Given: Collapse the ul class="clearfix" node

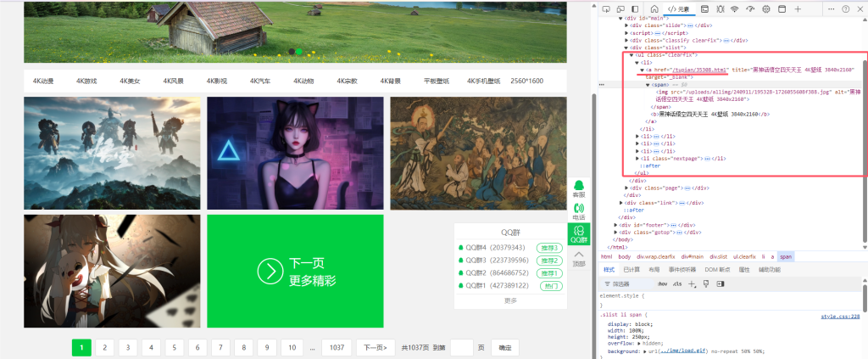Looking at the screenshot, I should point(632,55).
